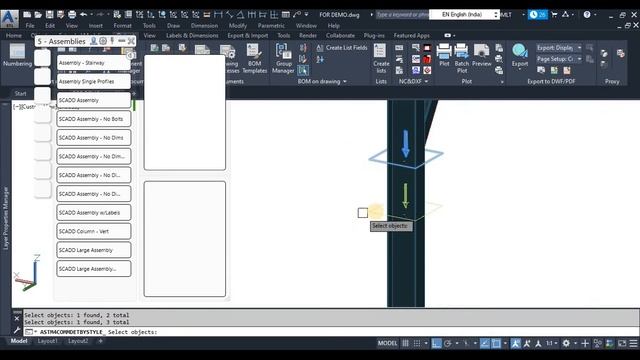Open the Autodesk App Store cart icon

[x=554, y=15]
